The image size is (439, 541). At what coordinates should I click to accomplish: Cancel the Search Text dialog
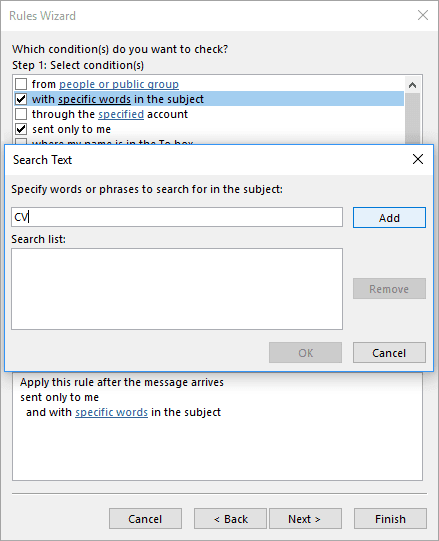click(x=389, y=353)
